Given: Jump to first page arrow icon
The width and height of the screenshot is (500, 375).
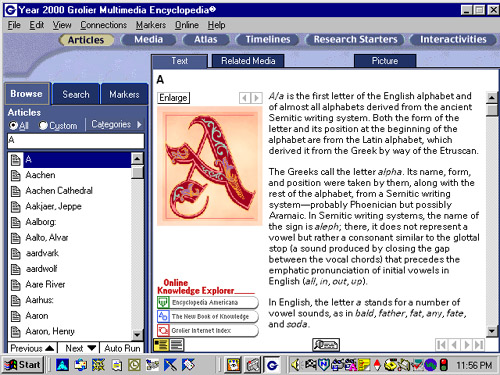Looking at the screenshot, I should 441,345.
